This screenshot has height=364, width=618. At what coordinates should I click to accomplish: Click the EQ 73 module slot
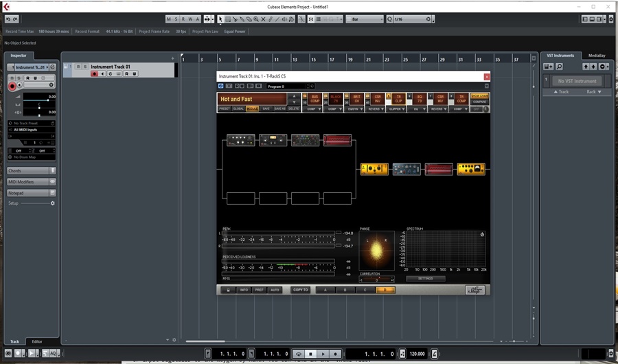tap(420, 99)
